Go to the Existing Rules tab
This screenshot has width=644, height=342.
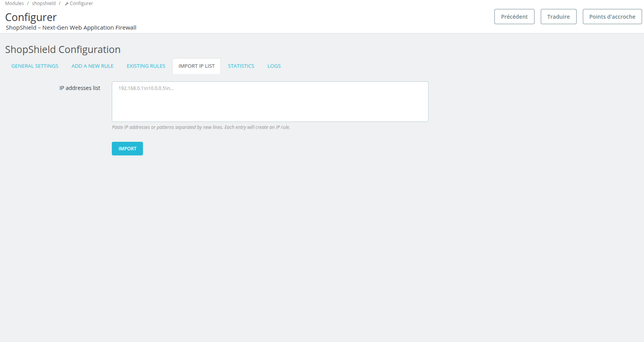click(146, 66)
